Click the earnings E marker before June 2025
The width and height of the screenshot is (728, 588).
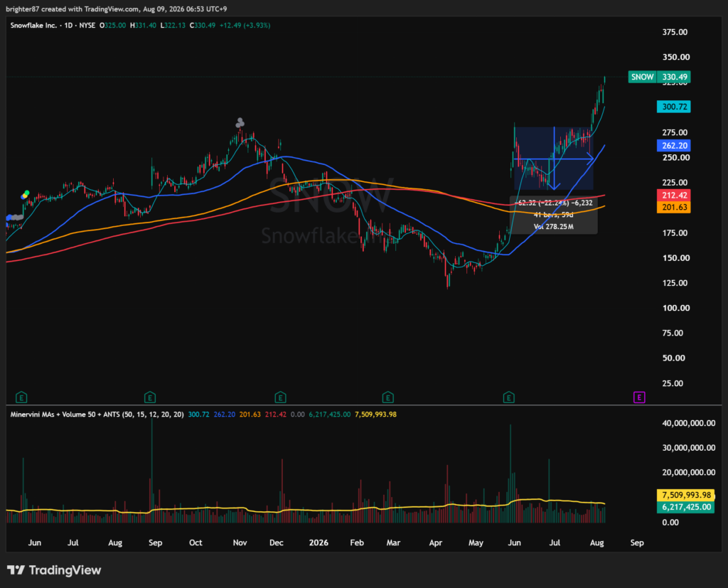21,397
